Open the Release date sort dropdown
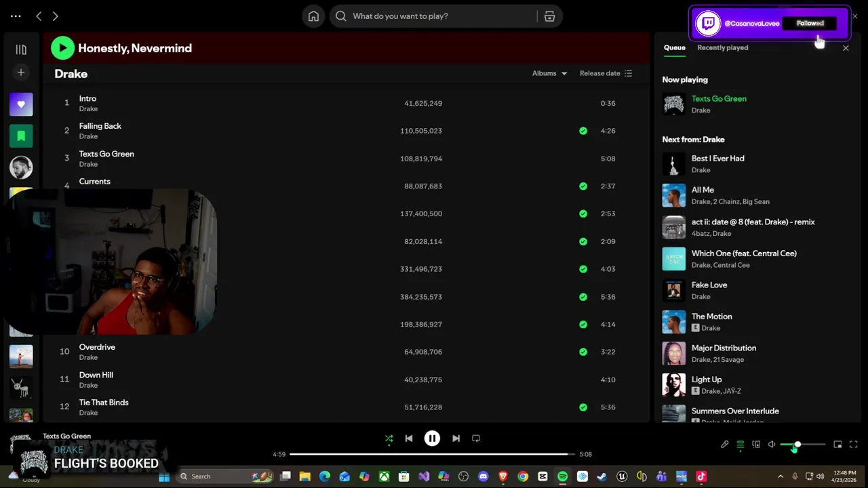The width and height of the screenshot is (868, 488). click(606, 73)
